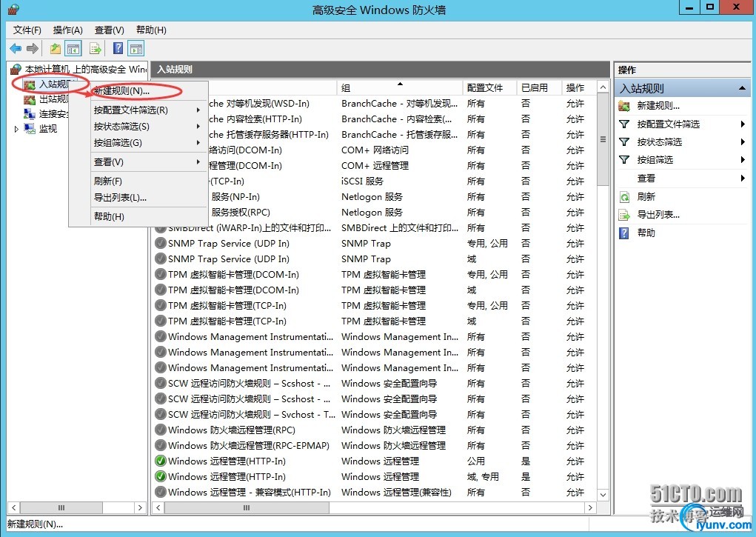Click 刷新 link in actions pane
Screen dimensions: 756x537
click(646, 197)
